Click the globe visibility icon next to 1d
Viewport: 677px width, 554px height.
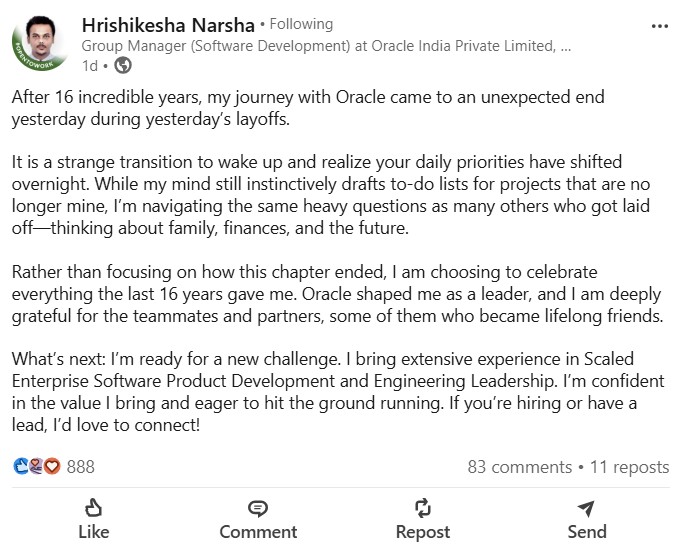point(123,66)
